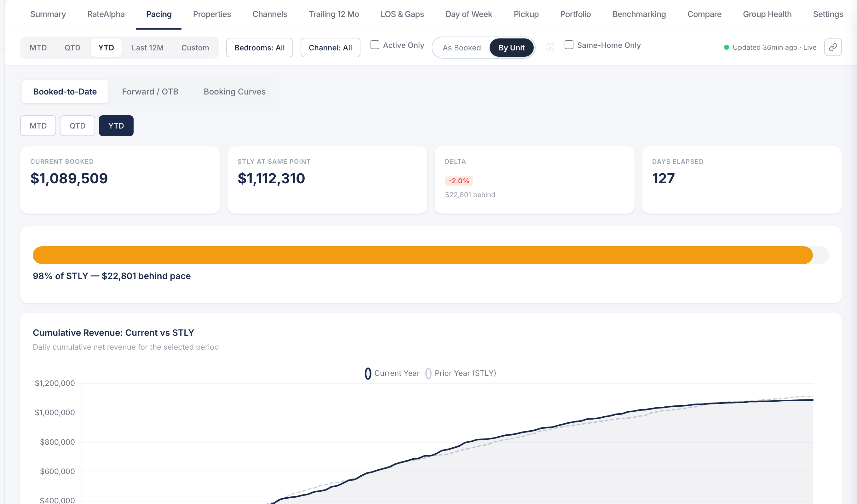The width and height of the screenshot is (857, 504).
Task: Click the orange STLY pace progress bar
Action: (423, 255)
